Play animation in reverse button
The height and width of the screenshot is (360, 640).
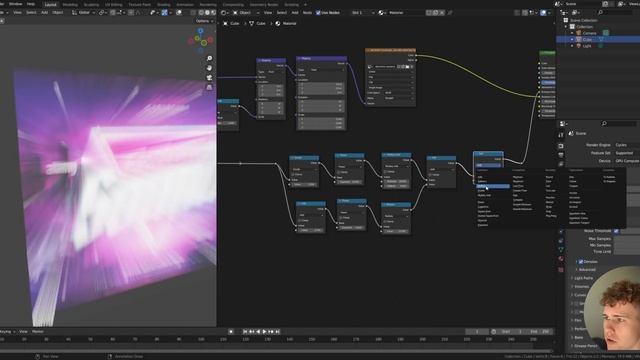(258, 332)
